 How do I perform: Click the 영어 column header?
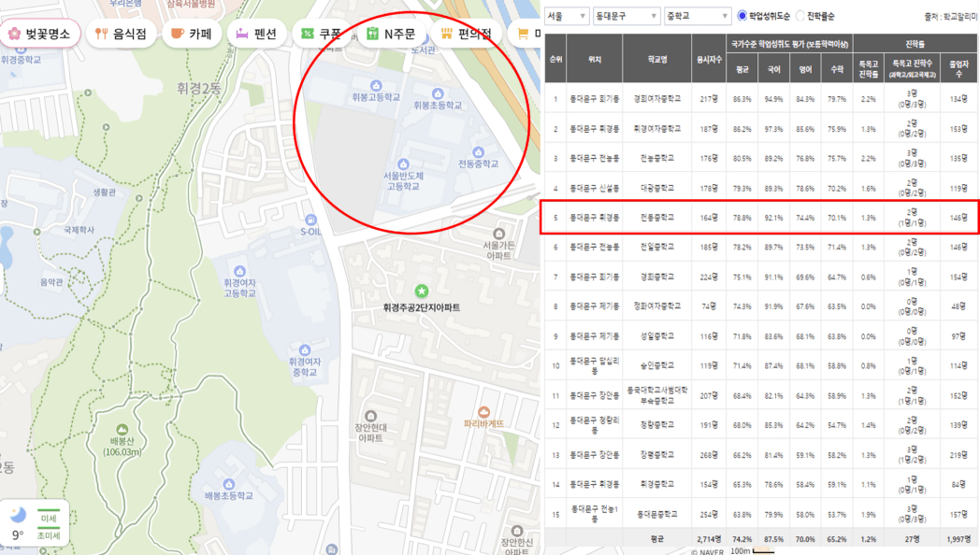click(x=805, y=69)
